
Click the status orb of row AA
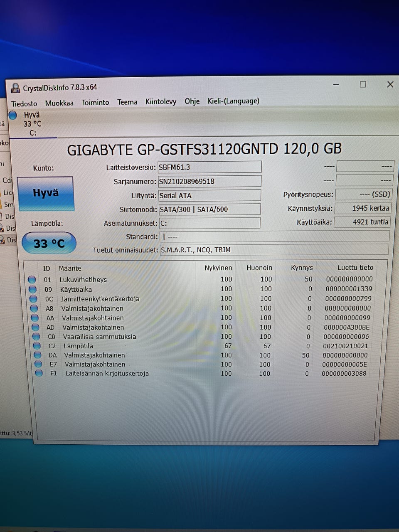[x=35, y=318]
